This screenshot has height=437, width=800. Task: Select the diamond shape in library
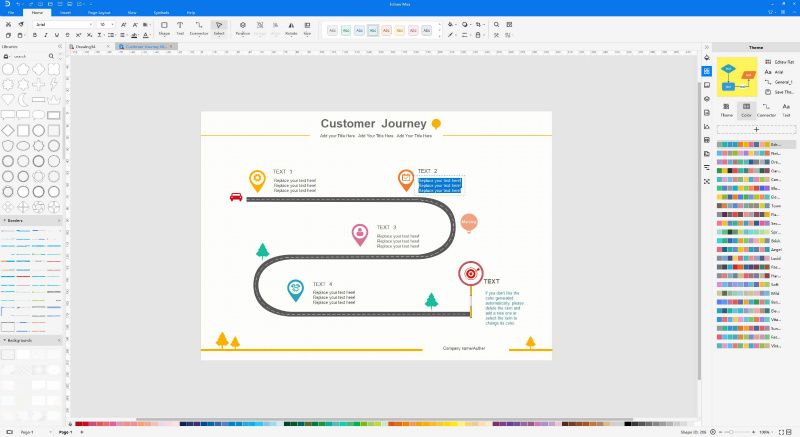(x=8, y=131)
